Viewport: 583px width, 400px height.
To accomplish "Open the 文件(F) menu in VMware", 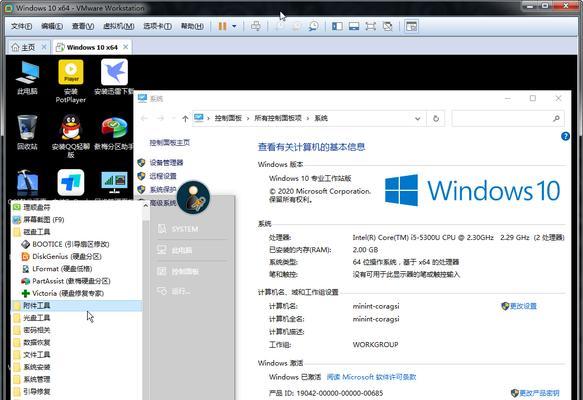I will pyautogui.click(x=21, y=26).
